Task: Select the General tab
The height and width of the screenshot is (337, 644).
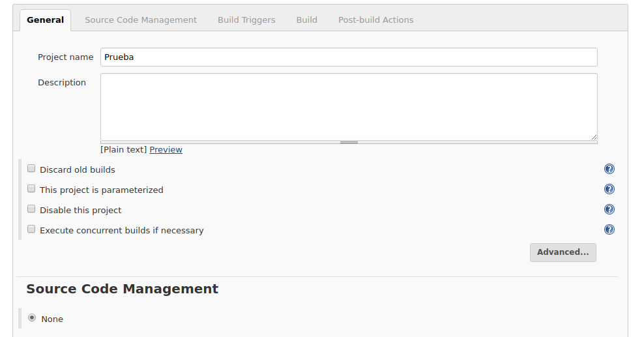Action: (x=45, y=20)
